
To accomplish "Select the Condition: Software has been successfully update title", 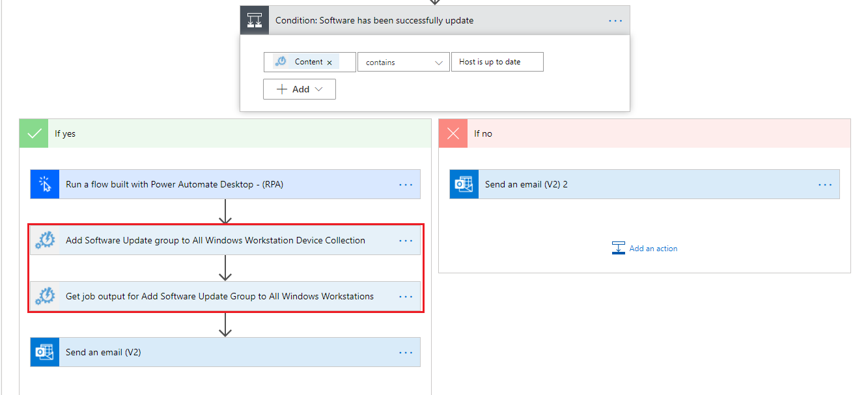I will [x=374, y=21].
